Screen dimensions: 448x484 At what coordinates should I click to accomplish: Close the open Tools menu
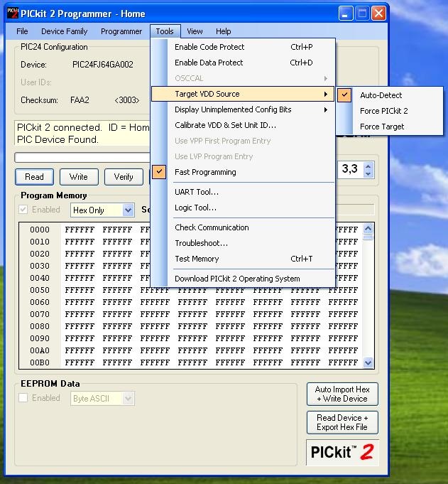pos(165,31)
